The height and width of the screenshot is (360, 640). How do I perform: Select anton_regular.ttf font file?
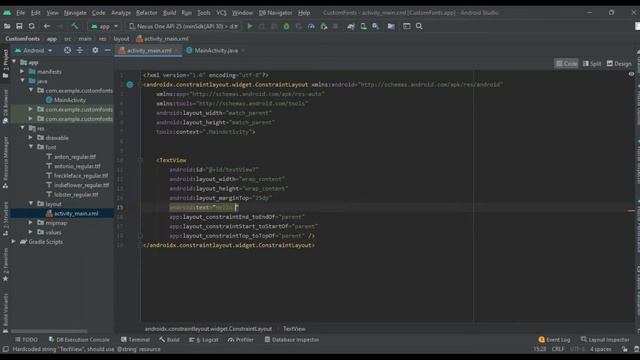tap(71, 157)
